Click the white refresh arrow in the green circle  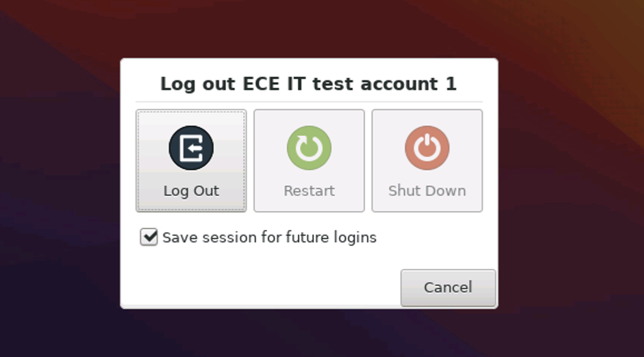tap(309, 148)
